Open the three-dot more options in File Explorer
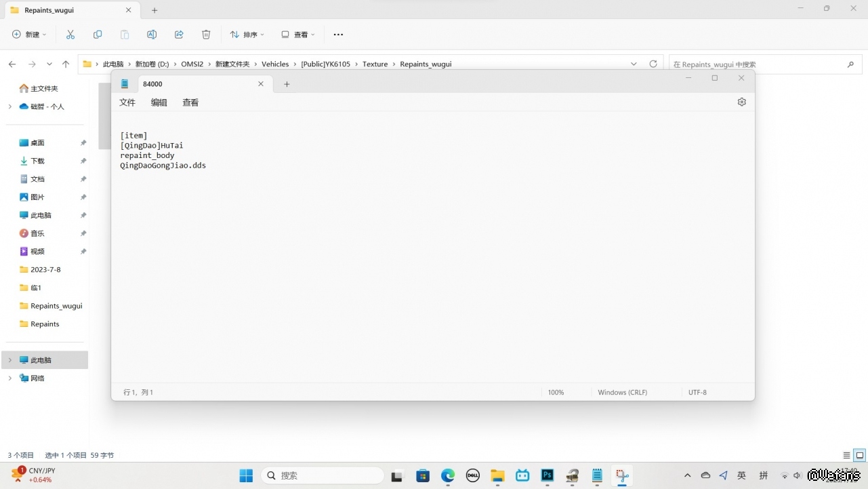Screen dimensions: 868x489 click(x=338, y=35)
